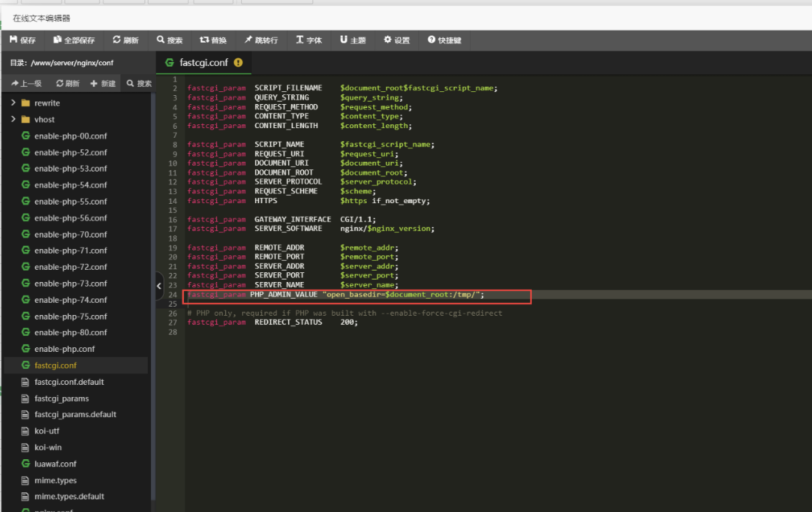812x512 pixels.
Task: Refresh the file list in sidebar
Action: [x=67, y=83]
